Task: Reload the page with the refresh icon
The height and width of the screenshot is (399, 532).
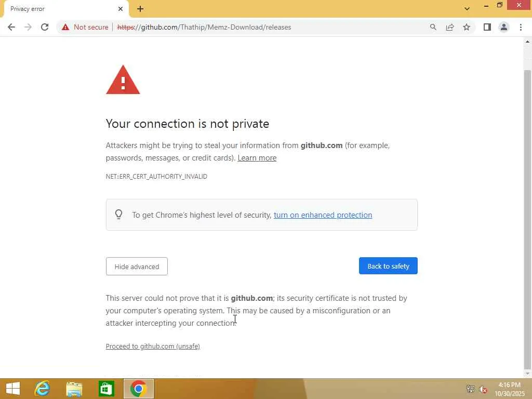Action: pos(45,27)
